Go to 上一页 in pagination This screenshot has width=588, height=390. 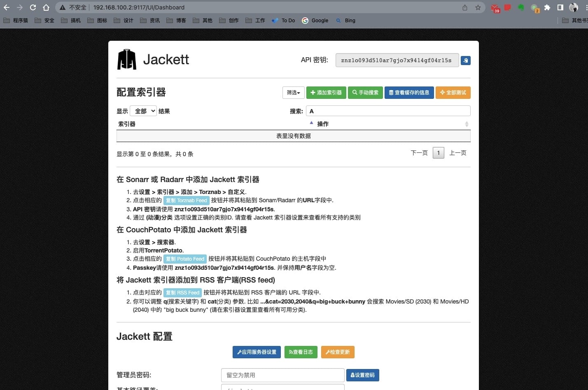tap(458, 153)
